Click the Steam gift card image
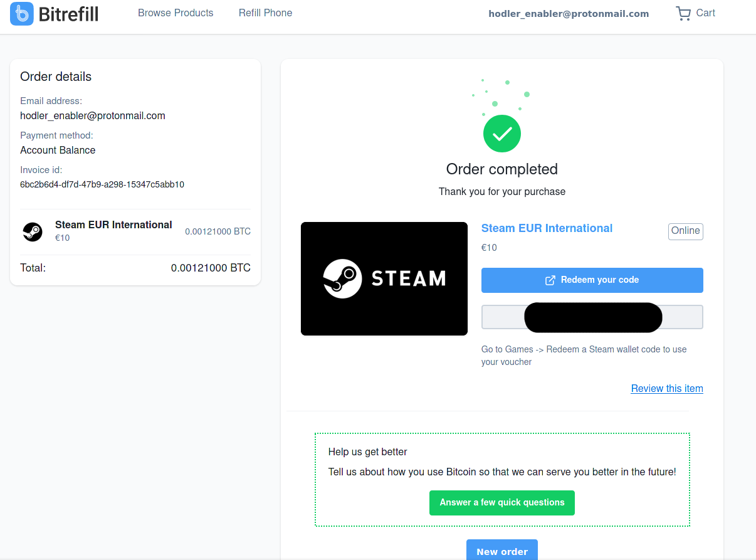The image size is (756, 560). (x=384, y=278)
